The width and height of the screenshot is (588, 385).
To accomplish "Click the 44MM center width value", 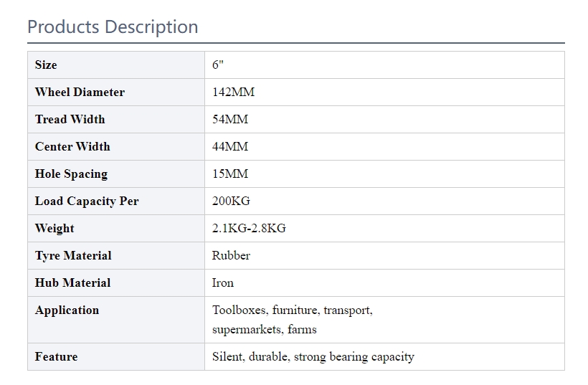I will click(x=230, y=146).
